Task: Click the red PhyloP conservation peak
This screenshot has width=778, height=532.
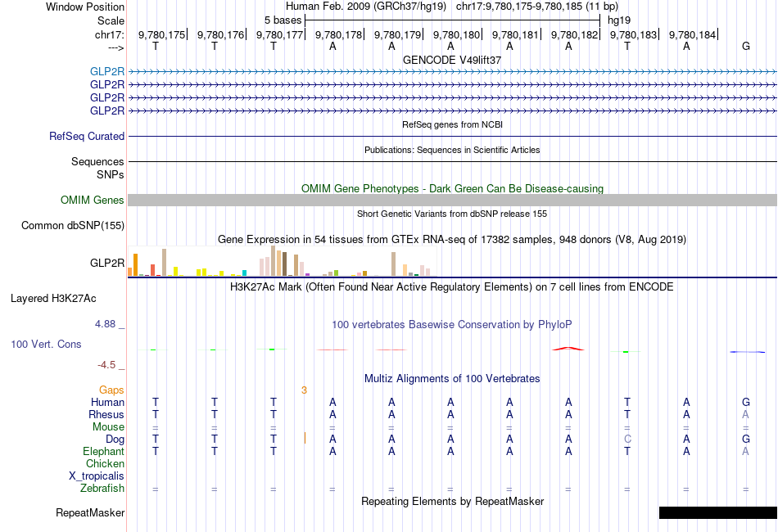Action: (568, 349)
